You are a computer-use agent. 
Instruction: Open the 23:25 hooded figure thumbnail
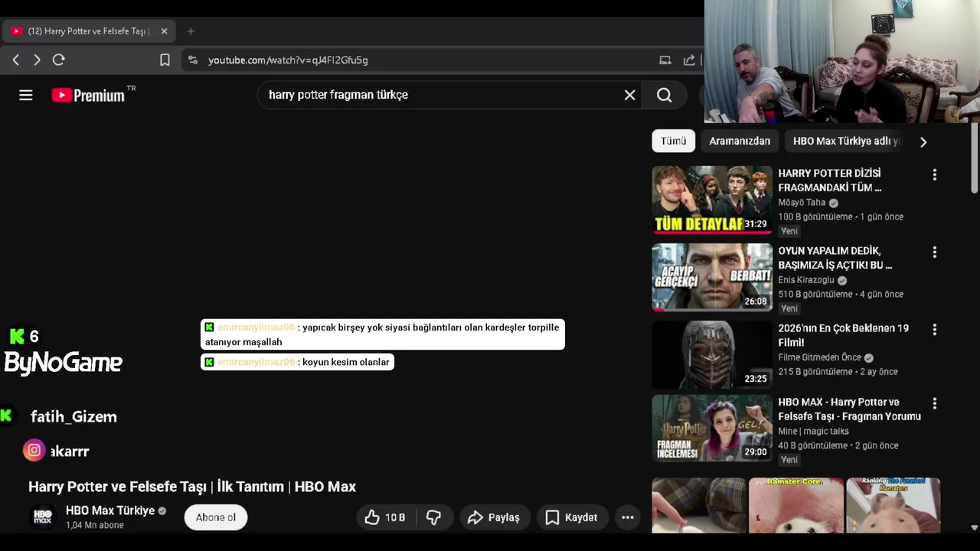pyautogui.click(x=712, y=354)
